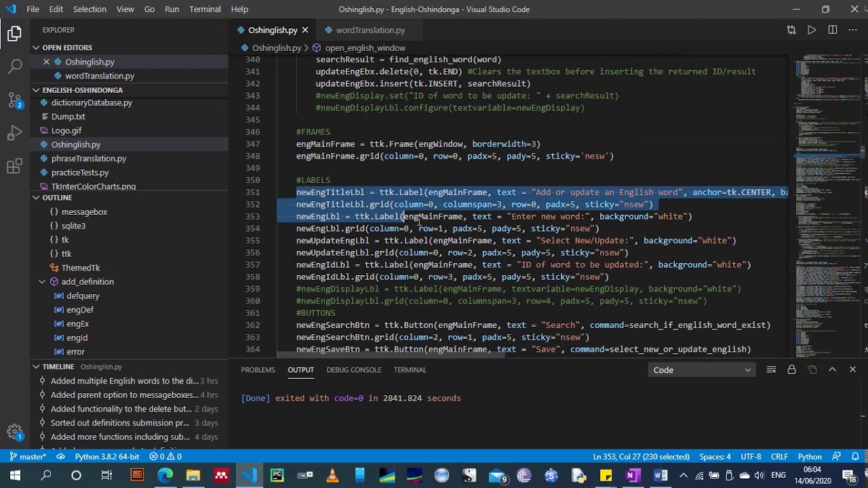Click the master branch indicator in status bar
Image resolution: width=868 pixels, height=488 pixels.
(x=27, y=456)
